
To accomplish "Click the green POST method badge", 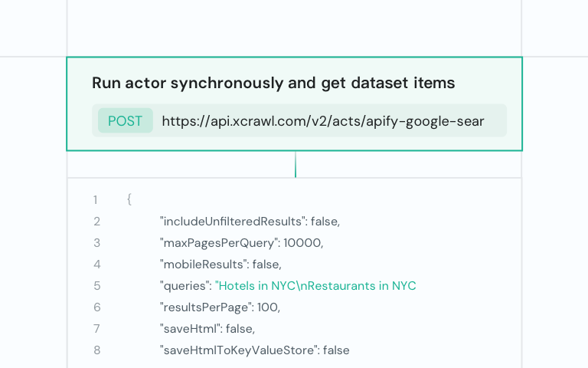I will [x=125, y=121].
